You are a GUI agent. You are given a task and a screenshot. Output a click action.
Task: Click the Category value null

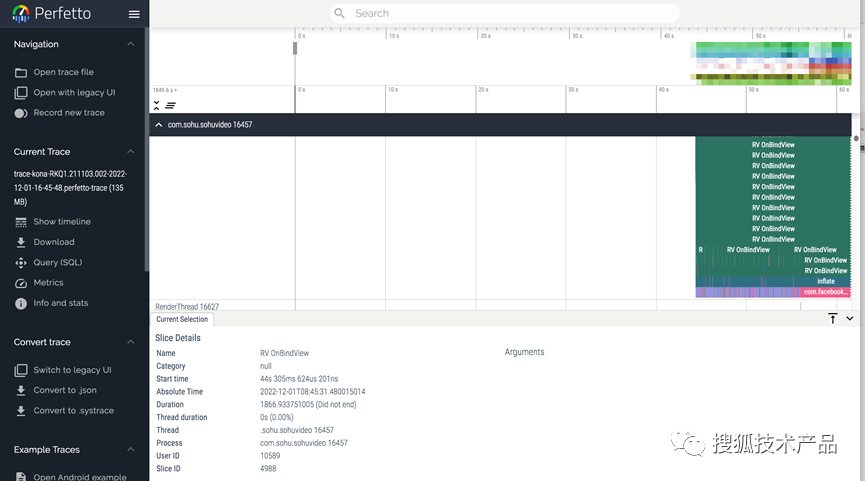[265, 366]
